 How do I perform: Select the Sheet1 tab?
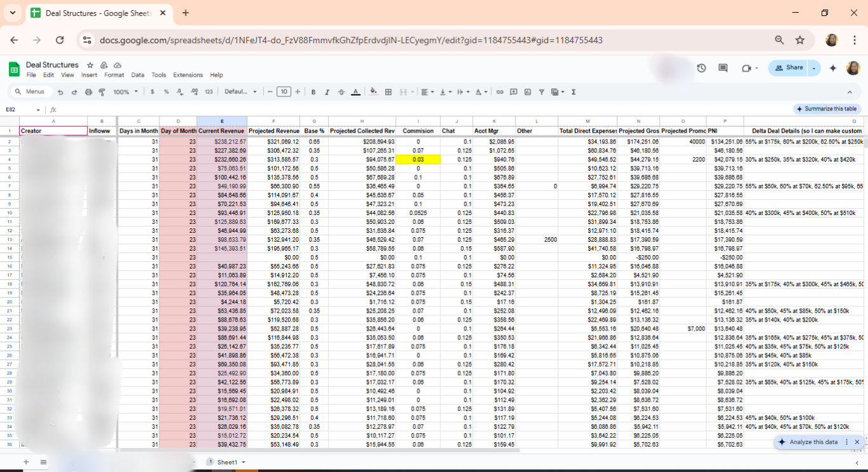coord(227,462)
